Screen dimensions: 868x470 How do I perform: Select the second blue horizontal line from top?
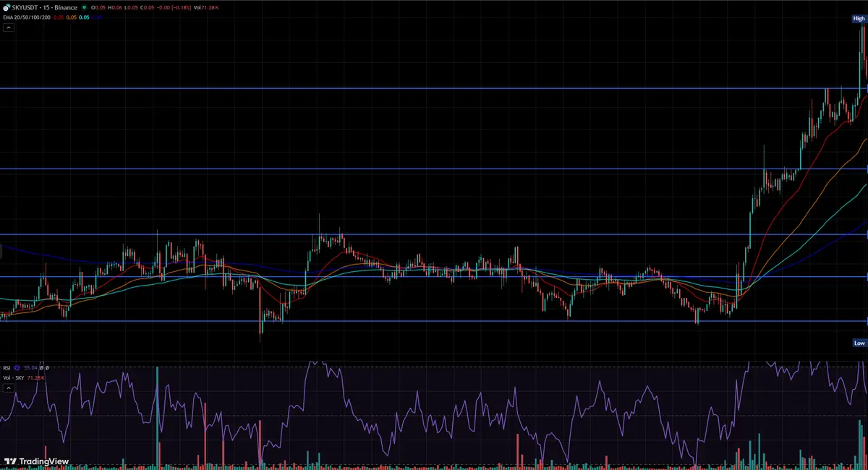pyautogui.click(x=434, y=168)
